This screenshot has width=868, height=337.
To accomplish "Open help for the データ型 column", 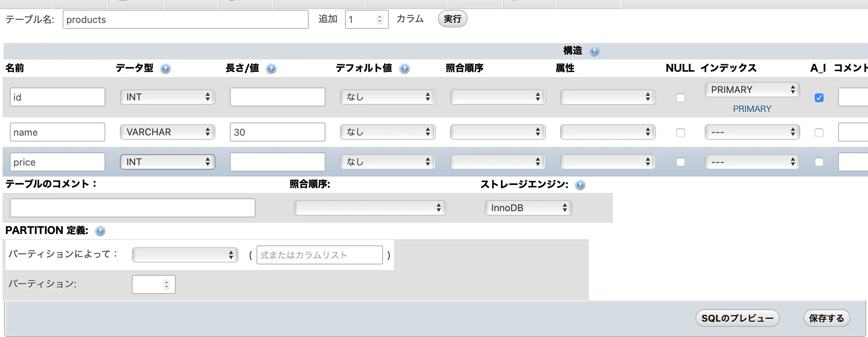I will pos(166,69).
